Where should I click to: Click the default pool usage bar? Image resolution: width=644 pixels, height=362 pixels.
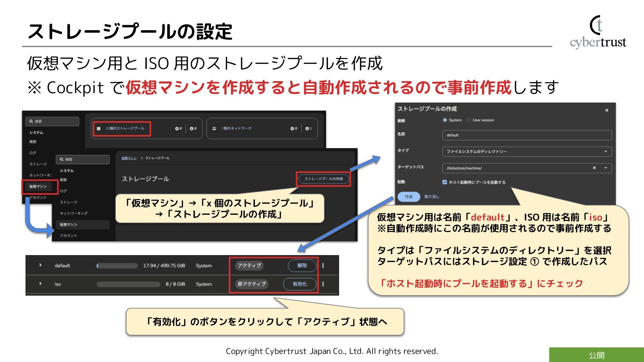[x=117, y=266]
